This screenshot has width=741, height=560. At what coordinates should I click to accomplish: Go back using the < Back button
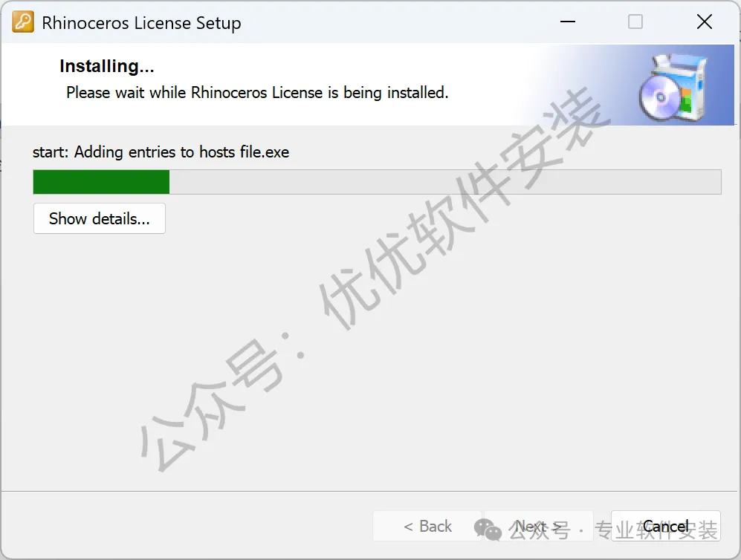point(427,526)
